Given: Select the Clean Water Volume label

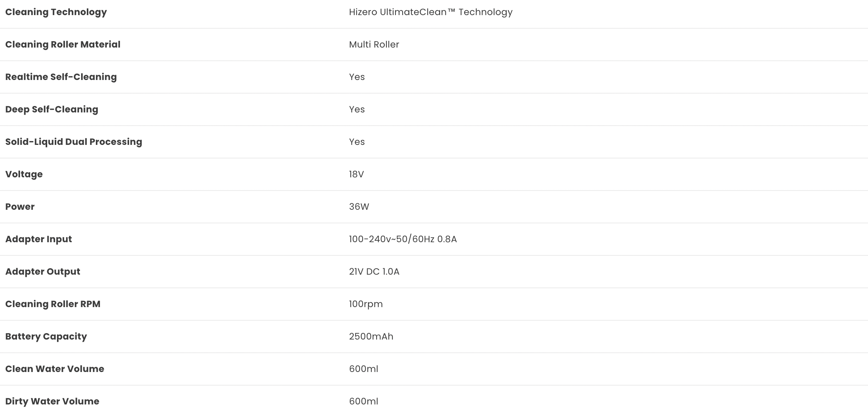Looking at the screenshot, I should 55,369.
